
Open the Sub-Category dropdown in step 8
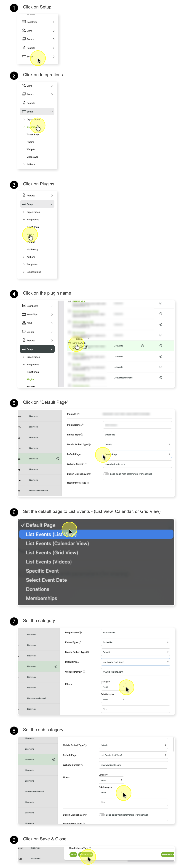point(111,793)
